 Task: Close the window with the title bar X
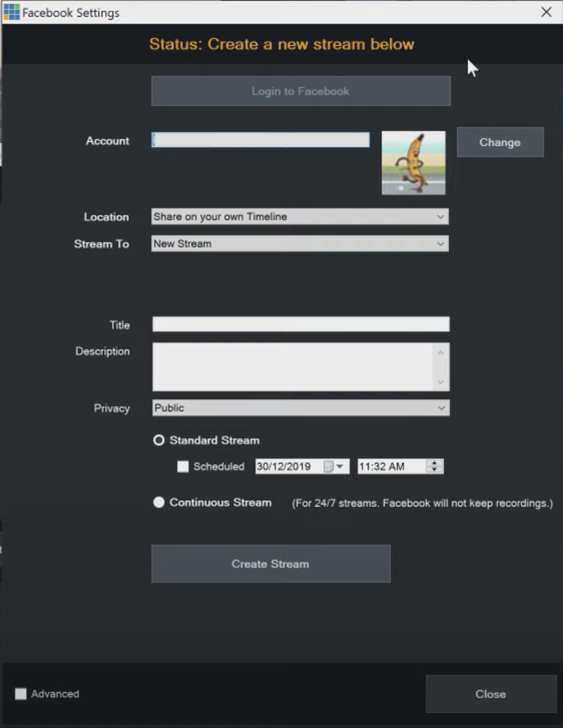tap(546, 12)
